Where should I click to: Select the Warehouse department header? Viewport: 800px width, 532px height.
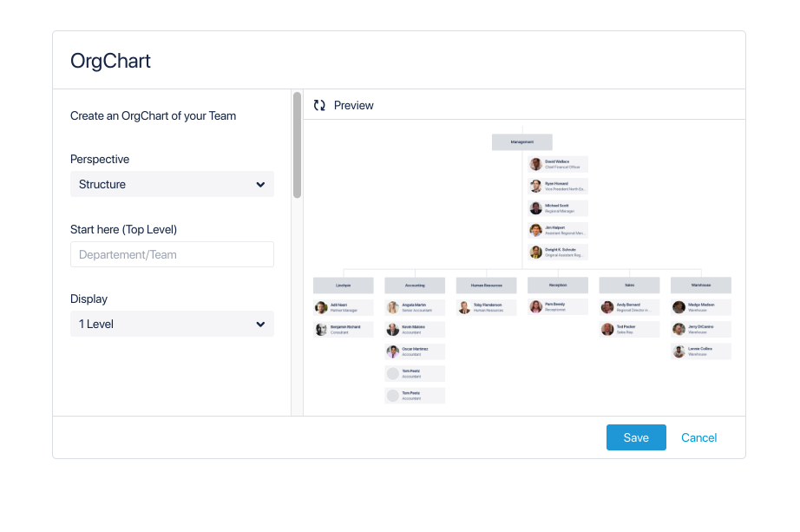click(x=701, y=285)
